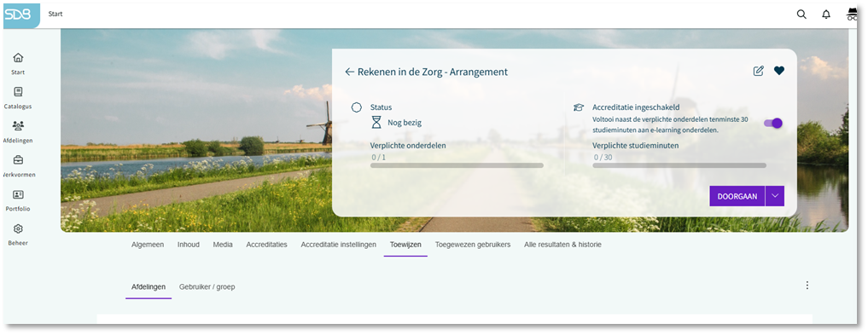Click the edit pencil icon
This screenshot has height=335, width=868.
point(759,71)
